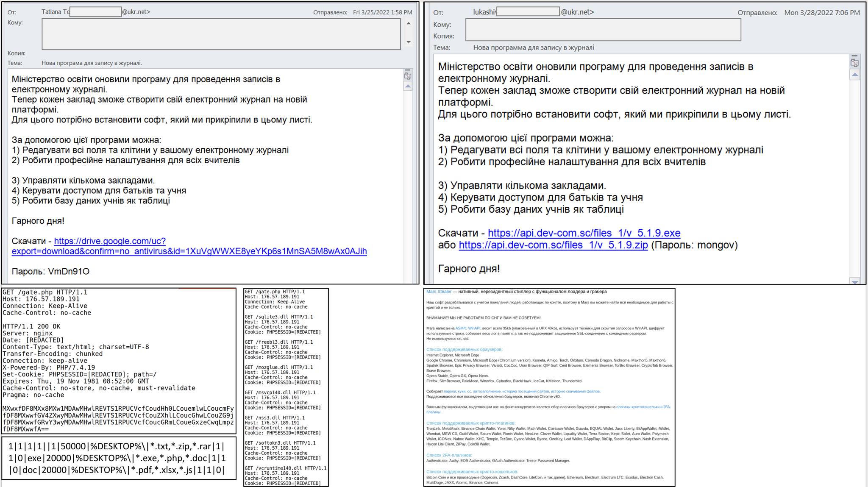
Task: Click the Mars Stealer title link
Action: 439,292
